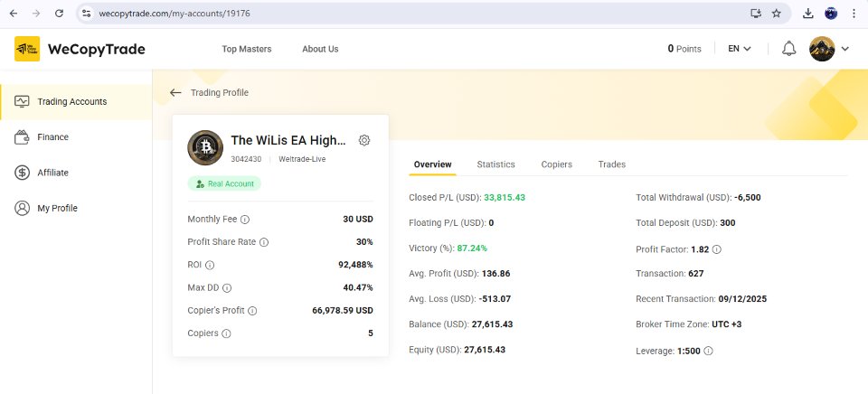Open Affiliate in sidebar
This screenshot has height=394, width=868.
[76, 173]
